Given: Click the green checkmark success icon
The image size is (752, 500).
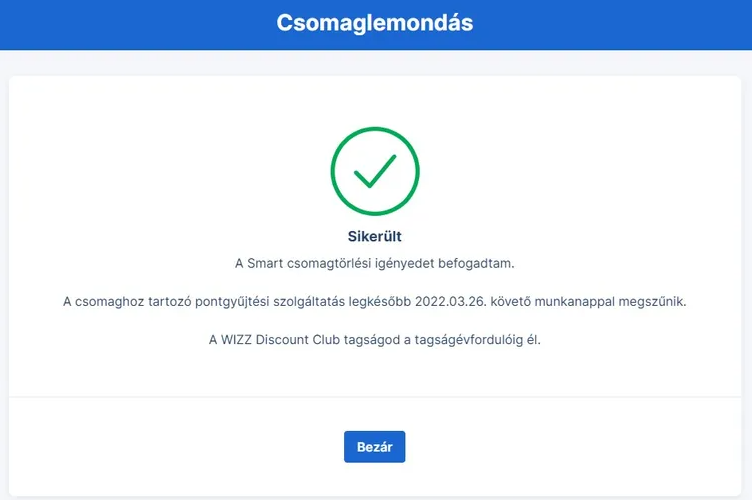Looking at the screenshot, I should click(375, 171).
